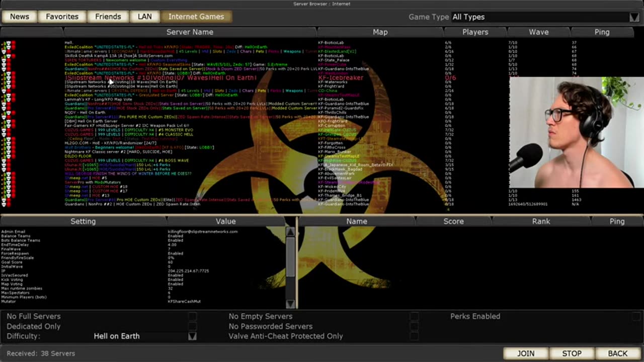This screenshot has height=362, width=644.
Task: Sort server list by Ping column
Action: click(x=602, y=32)
